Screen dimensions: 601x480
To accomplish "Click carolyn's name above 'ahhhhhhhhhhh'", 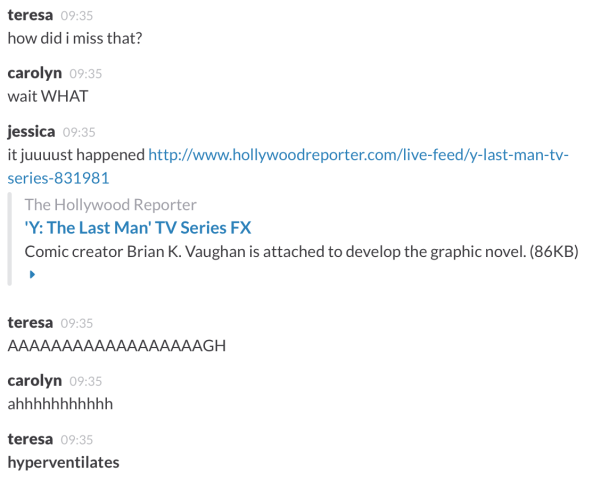I will pos(34,381).
